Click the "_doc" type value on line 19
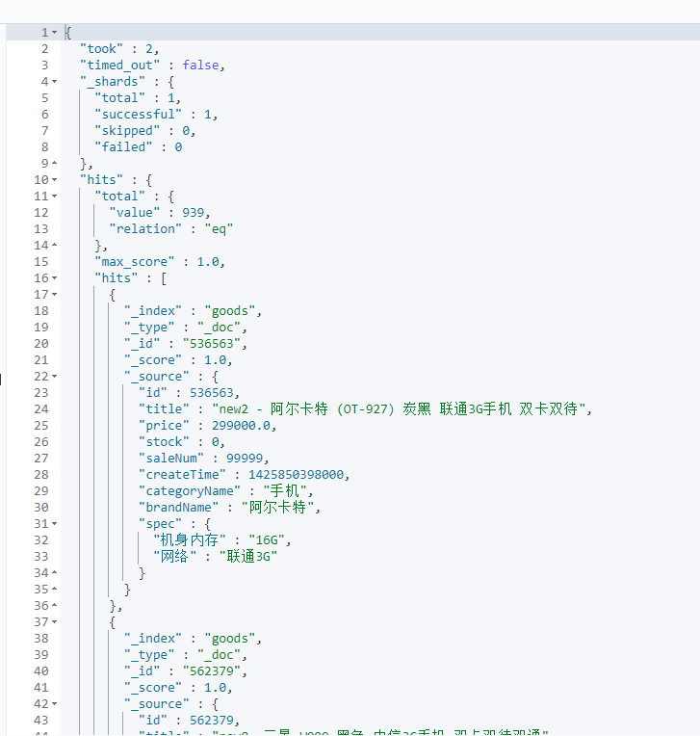 coord(219,328)
